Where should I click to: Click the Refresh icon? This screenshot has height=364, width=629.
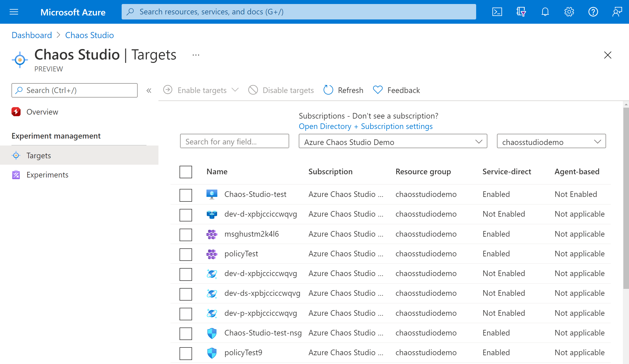(328, 90)
